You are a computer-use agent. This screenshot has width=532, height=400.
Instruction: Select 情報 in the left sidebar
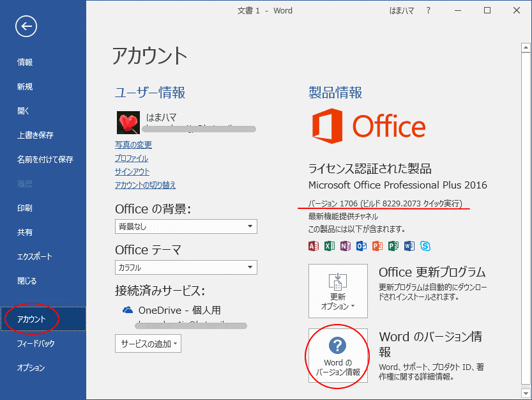click(25, 62)
